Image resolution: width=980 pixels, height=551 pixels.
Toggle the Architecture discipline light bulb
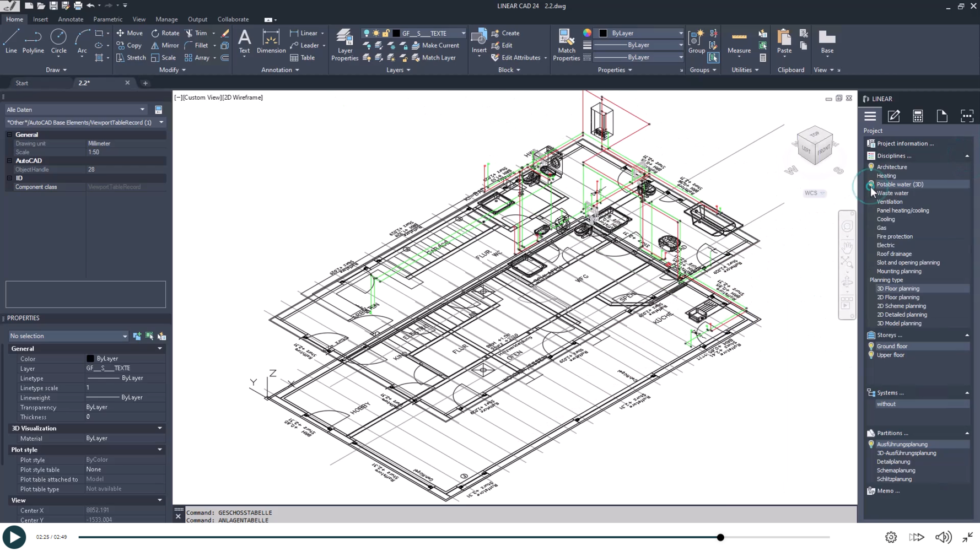pos(871,167)
